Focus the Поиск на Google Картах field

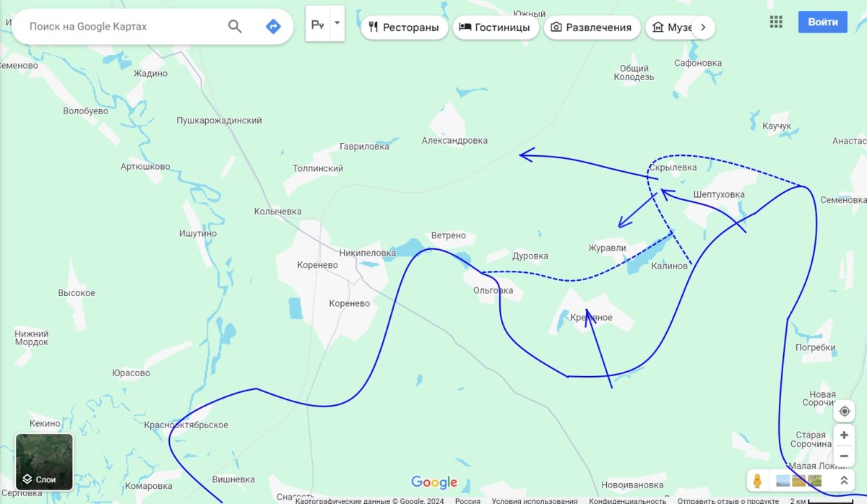click(119, 27)
